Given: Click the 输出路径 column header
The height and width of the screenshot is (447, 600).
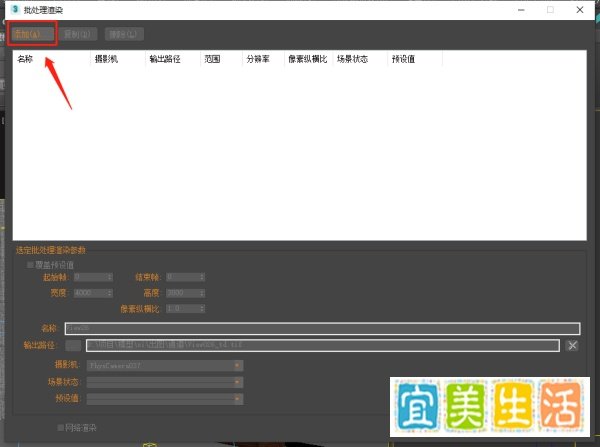Looking at the screenshot, I should [165, 59].
